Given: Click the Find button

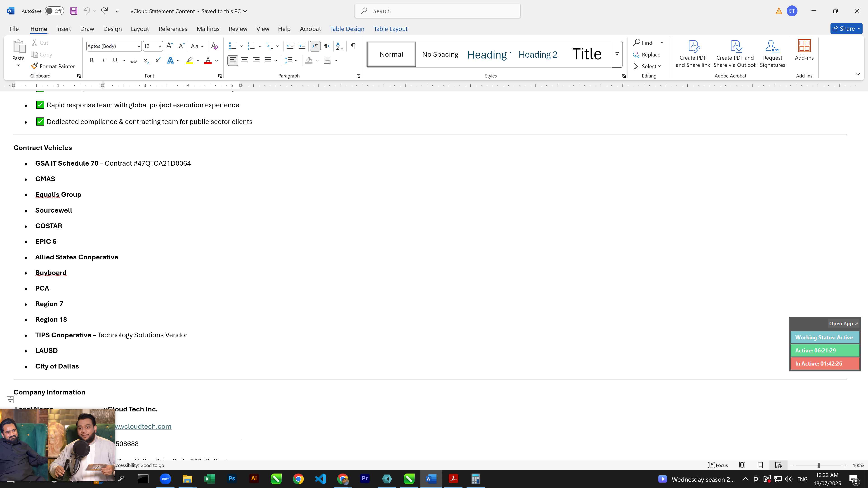Looking at the screenshot, I should pyautogui.click(x=643, y=43).
